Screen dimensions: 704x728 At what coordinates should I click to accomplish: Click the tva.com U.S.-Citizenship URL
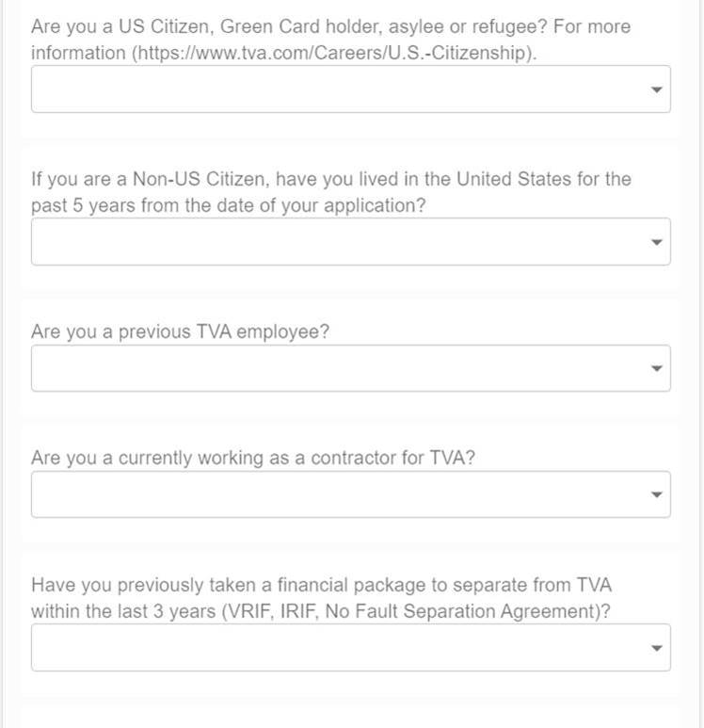pos(335,53)
